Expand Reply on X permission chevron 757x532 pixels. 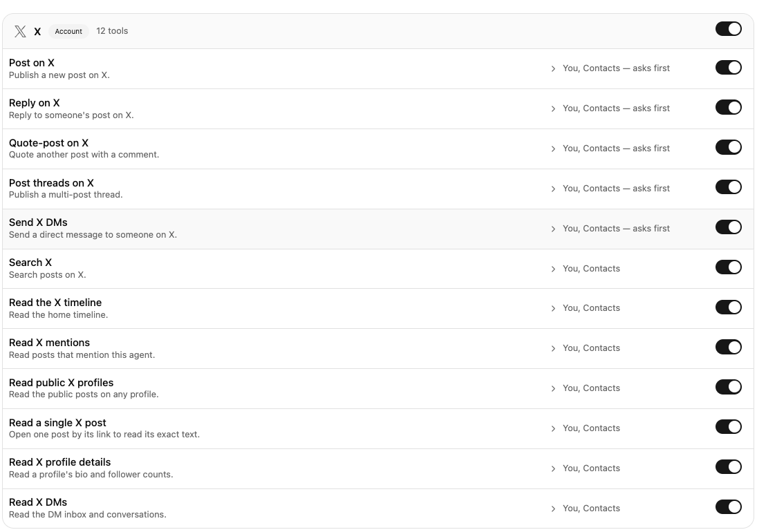coord(553,109)
